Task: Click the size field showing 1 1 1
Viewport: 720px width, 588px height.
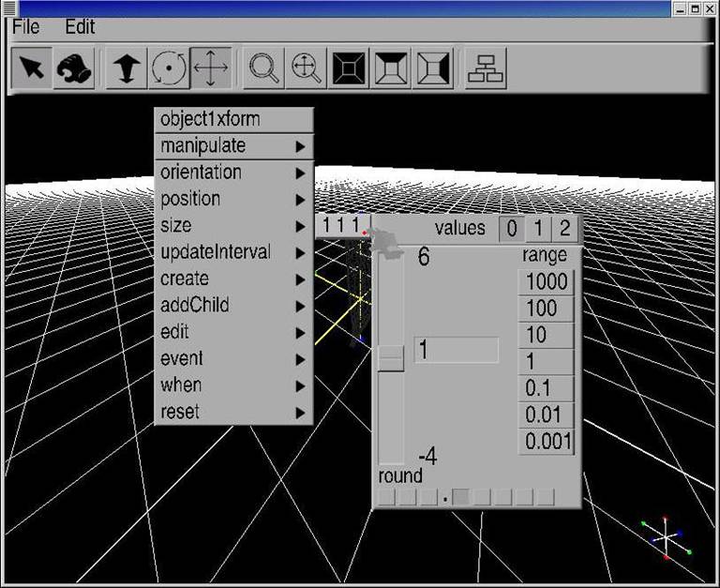Action: click(342, 226)
